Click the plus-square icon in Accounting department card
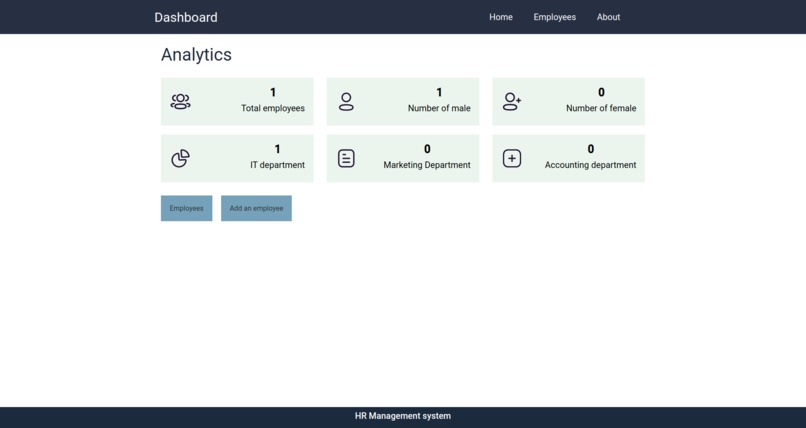This screenshot has width=806, height=428. tap(512, 158)
